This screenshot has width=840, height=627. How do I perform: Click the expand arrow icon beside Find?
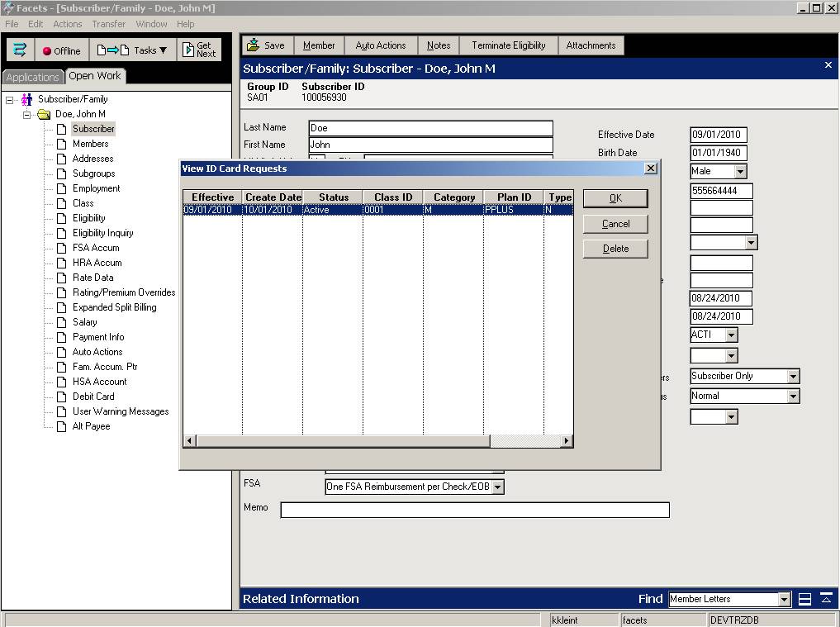tap(826, 599)
